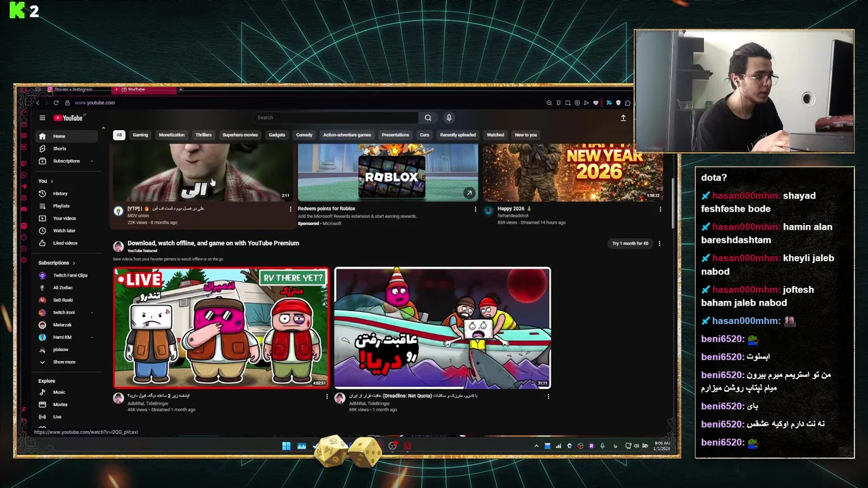Select the Recently uploaded filter chip
This screenshot has height=488, width=868.
click(458, 135)
